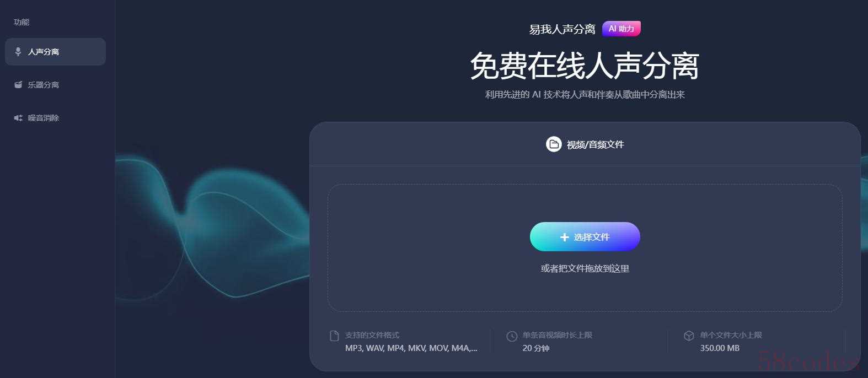Click the 选择文件 button
Image resolution: width=868 pixels, height=378 pixels.
[x=585, y=237]
